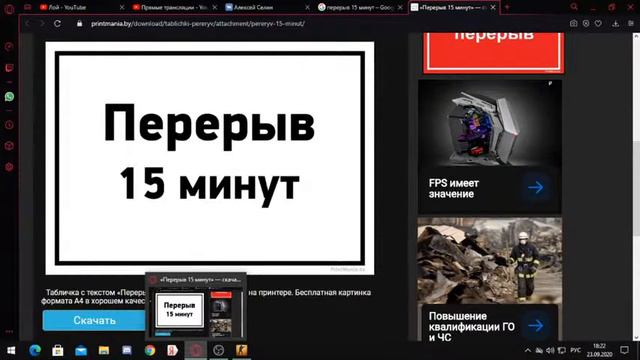Open the Перерыв 15 минут sign image
640x360 pixels.
pos(210,158)
